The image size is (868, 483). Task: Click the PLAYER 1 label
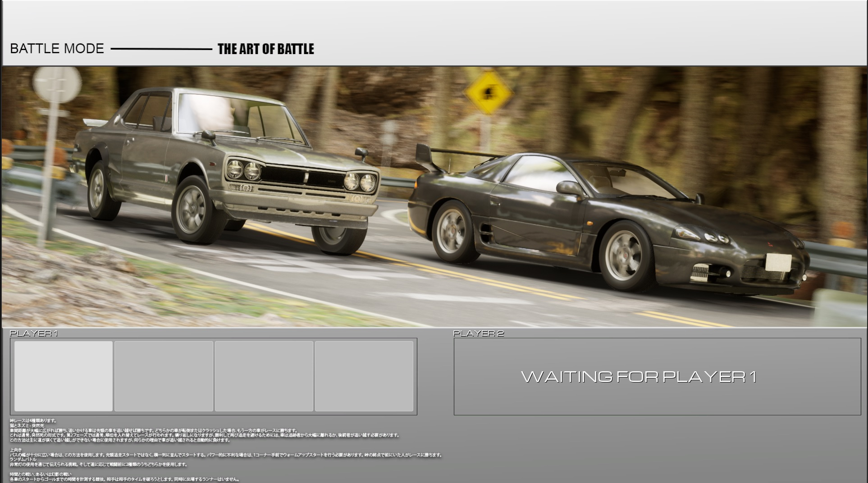pyautogui.click(x=34, y=333)
